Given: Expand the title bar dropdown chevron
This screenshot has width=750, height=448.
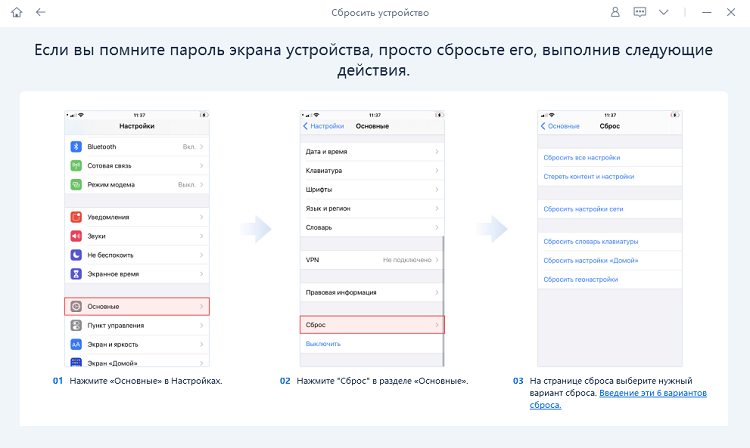Looking at the screenshot, I should [x=663, y=12].
